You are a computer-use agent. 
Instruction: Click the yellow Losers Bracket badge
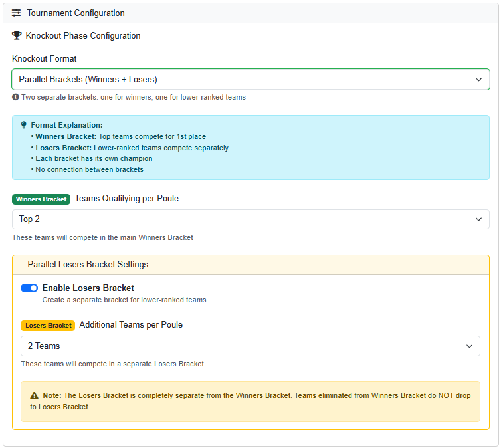48,326
